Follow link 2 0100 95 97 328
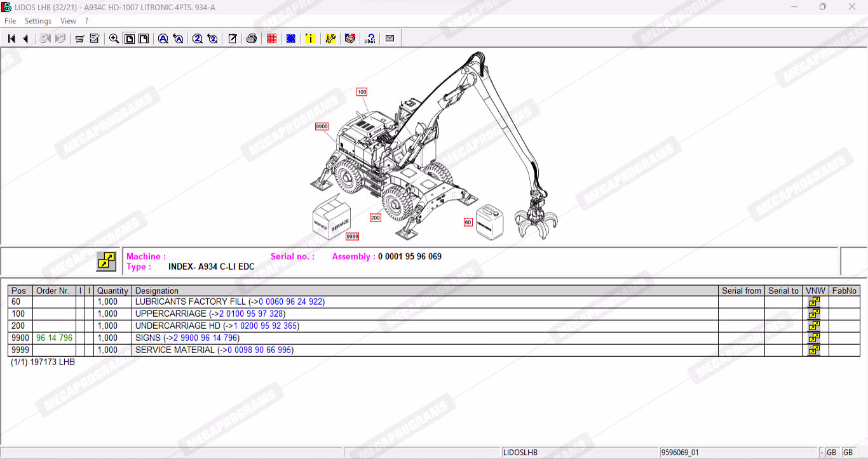868x459 pixels. (x=251, y=314)
